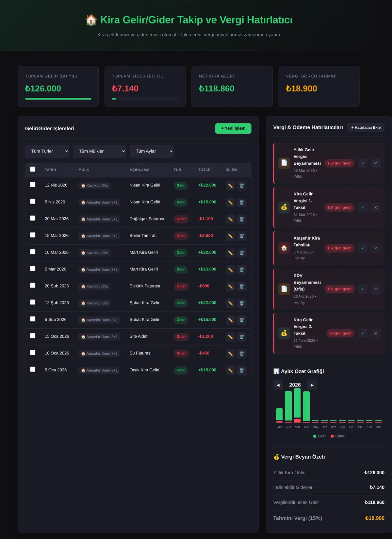392x539 pixels.
Task: Delete the Elektrik Faturası transaction
Action: [242, 286]
